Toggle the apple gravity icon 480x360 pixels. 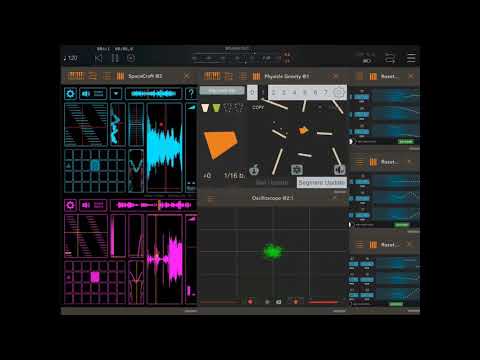pos(254,170)
